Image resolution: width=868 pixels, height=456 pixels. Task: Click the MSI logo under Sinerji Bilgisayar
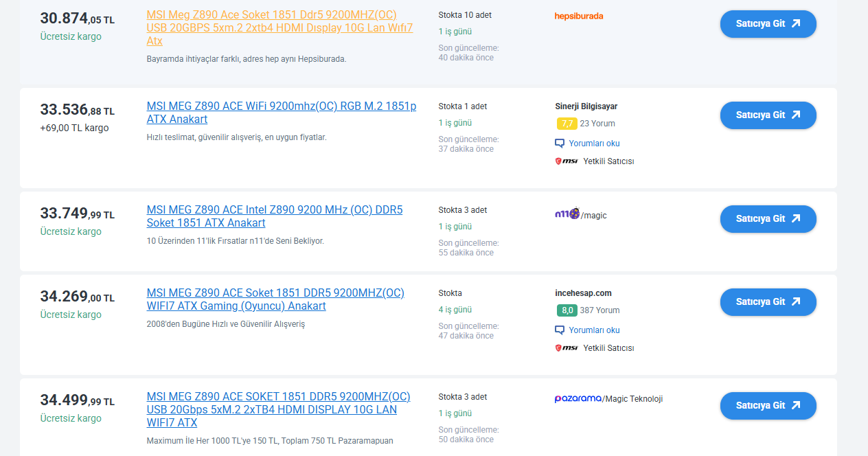point(567,161)
